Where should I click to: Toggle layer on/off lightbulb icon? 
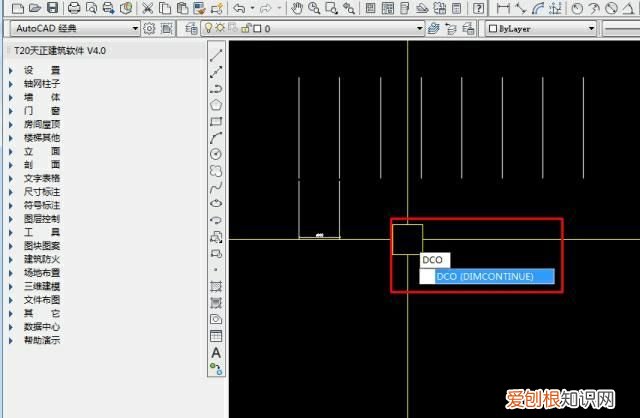coord(207,29)
